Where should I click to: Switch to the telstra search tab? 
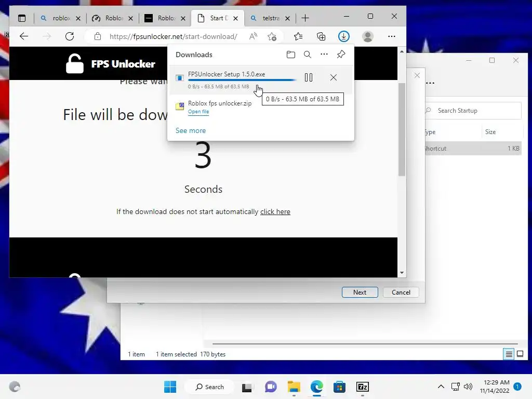[x=268, y=18]
